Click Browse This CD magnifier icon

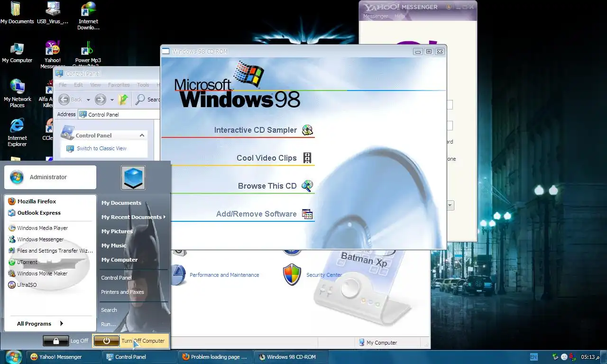click(x=307, y=186)
